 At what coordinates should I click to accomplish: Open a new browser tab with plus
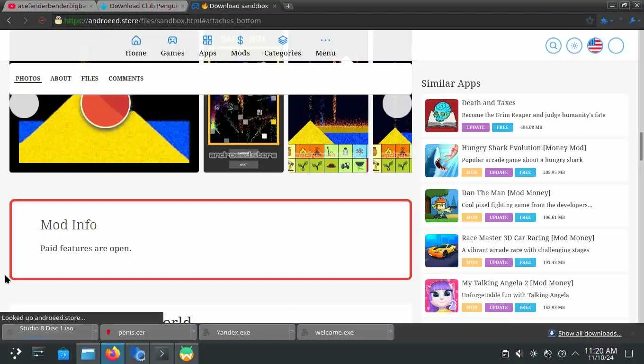[288, 6]
